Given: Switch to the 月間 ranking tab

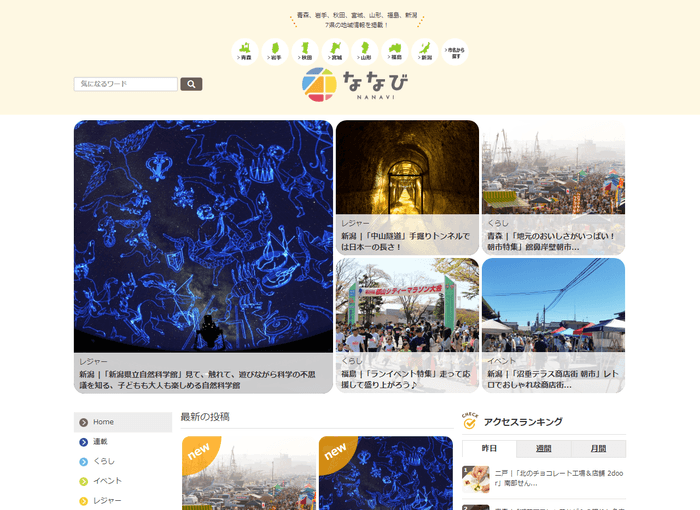Looking at the screenshot, I should click(597, 449).
